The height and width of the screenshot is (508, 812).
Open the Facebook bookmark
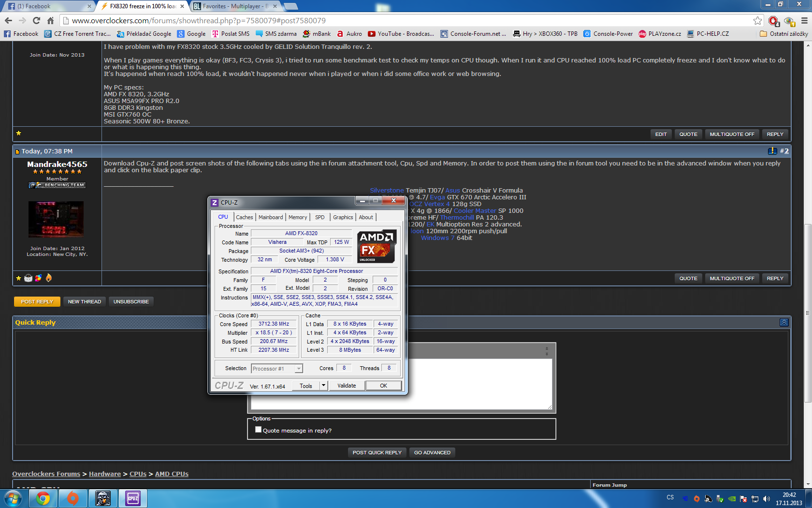[21, 34]
